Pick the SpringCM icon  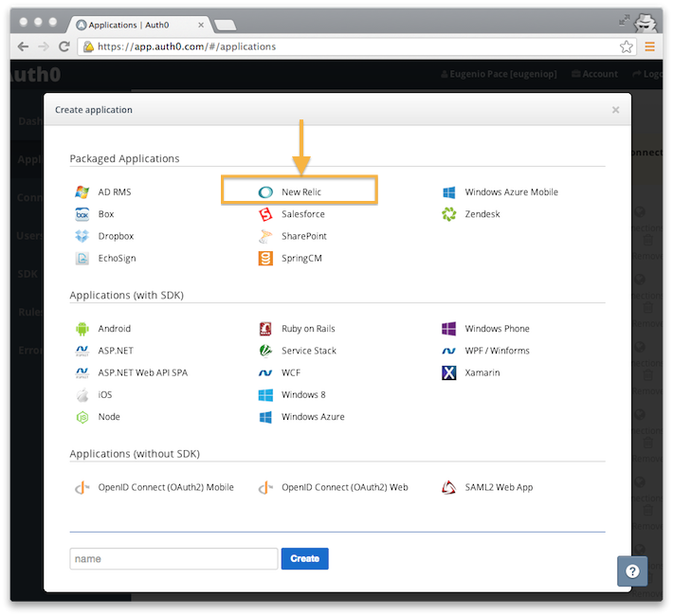click(x=265, y=258)
